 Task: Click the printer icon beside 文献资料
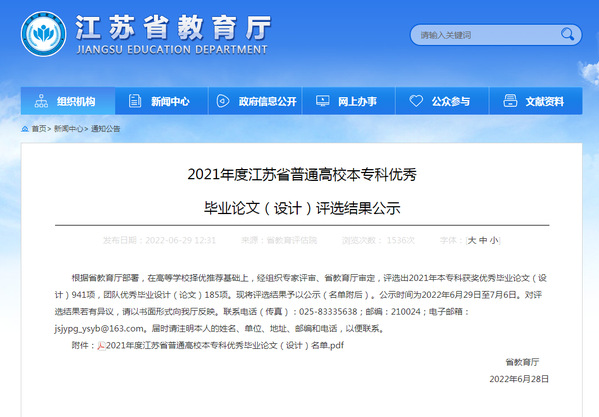[510, 101]
